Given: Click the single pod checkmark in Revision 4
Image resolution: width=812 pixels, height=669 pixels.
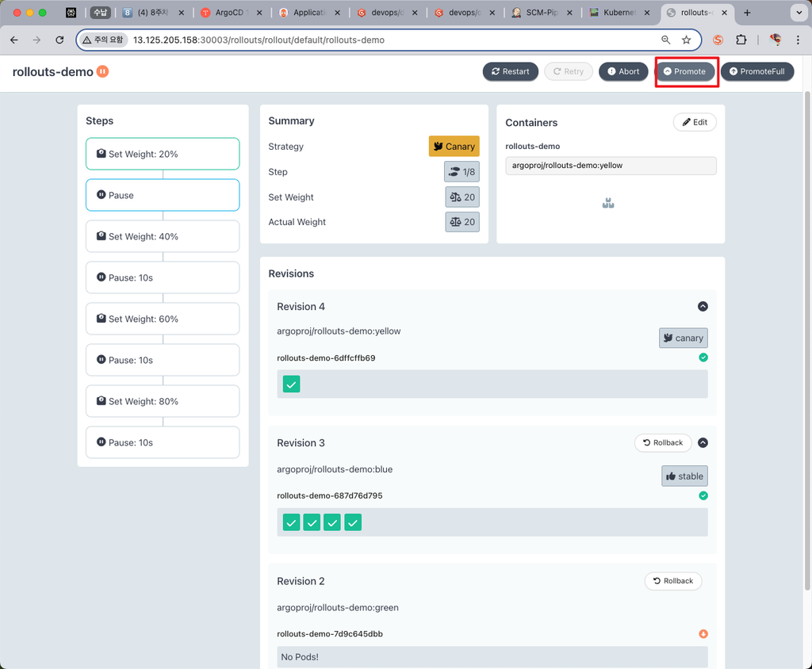Looking at the screenshot, I should pyautogui.click(x=292, y=384).
